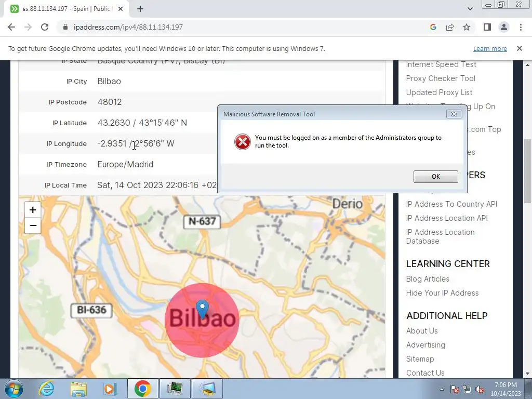Click the network tray icon
Viewport: 532px width, 399px height.
[x=467, y=389]
